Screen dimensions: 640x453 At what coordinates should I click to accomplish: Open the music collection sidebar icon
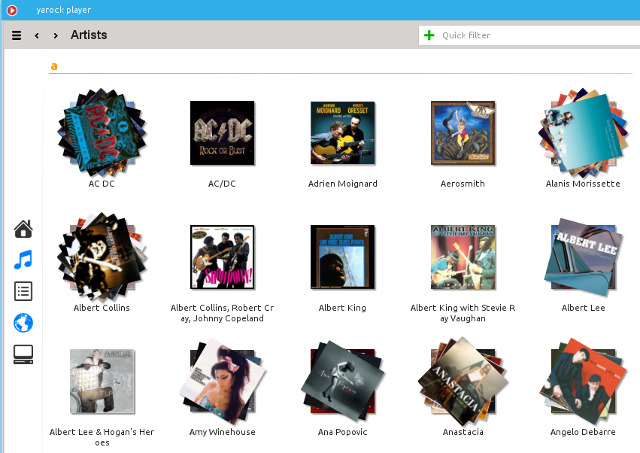click(23, 260)
